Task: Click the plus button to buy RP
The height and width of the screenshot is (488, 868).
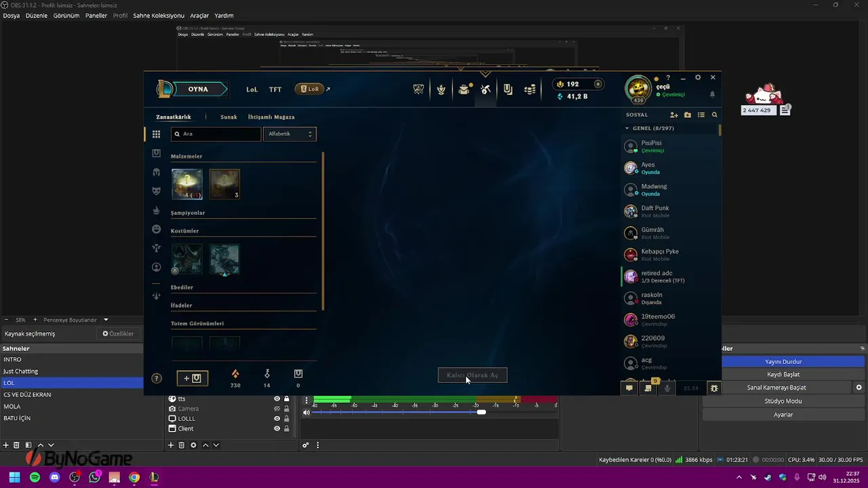Action: tap(598, 84)
